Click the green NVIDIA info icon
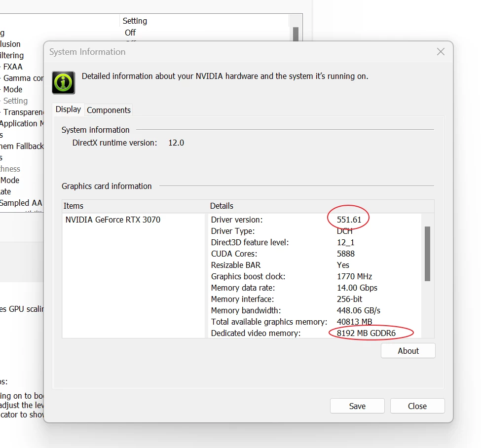 [64, 82]
